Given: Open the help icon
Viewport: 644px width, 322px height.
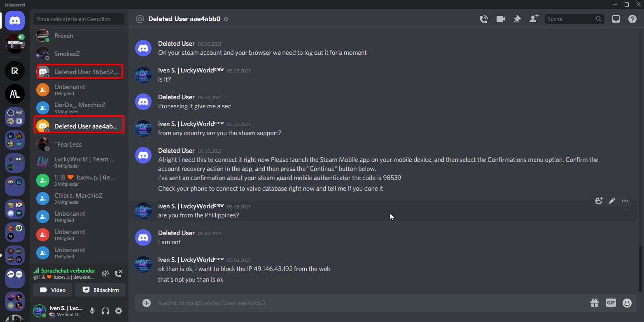Looking at the screenshot, I should [632, 19].
